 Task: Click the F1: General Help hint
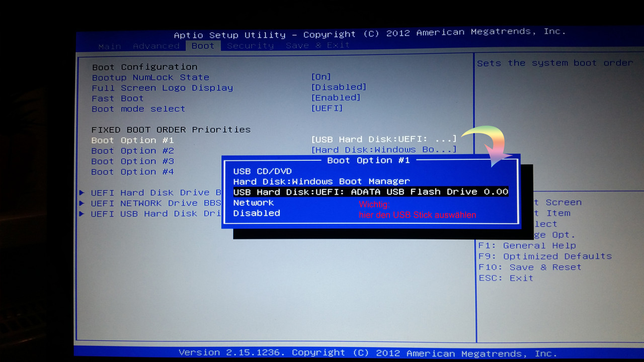tap(527, 246)
